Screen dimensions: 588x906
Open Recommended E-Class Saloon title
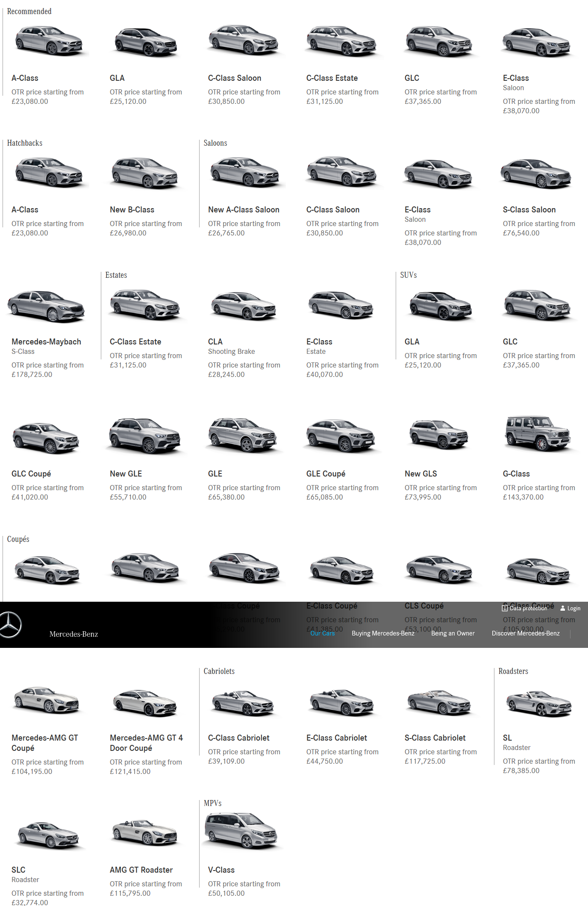coord(516,78)
